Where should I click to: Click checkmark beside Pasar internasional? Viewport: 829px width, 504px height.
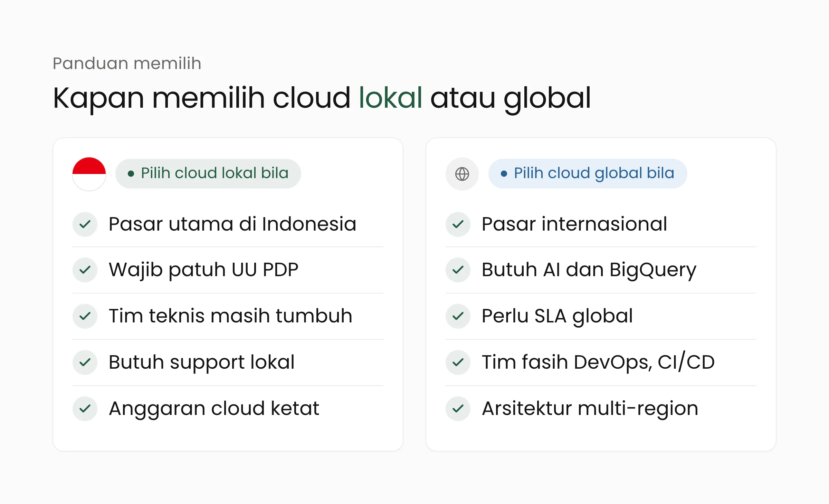[458, 224]
